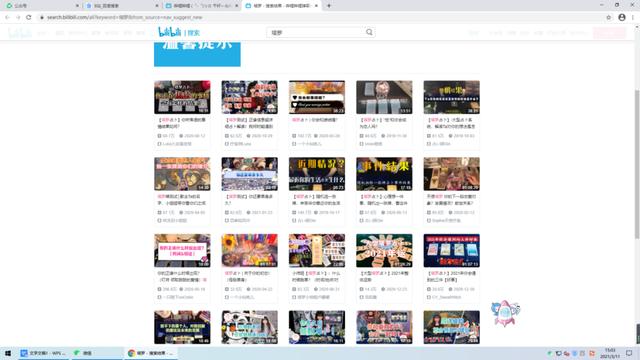Open WPS document in taskbar
Viewport: 640px width, 360px height.
click(x=43, y=353)
